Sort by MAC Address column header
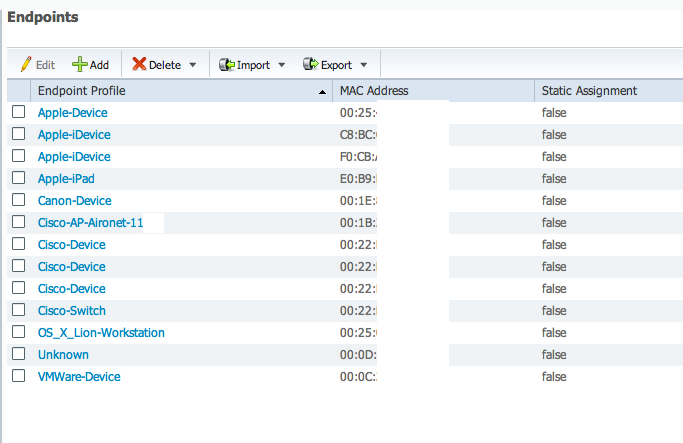Viewport: 683px width, 443px height. 374,91
